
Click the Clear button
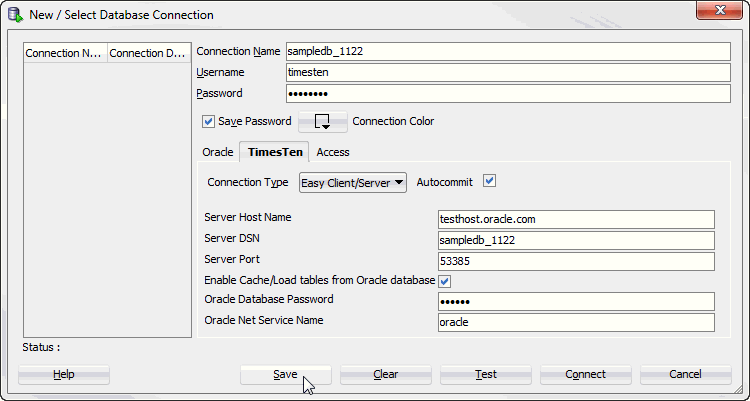point(386,374)
